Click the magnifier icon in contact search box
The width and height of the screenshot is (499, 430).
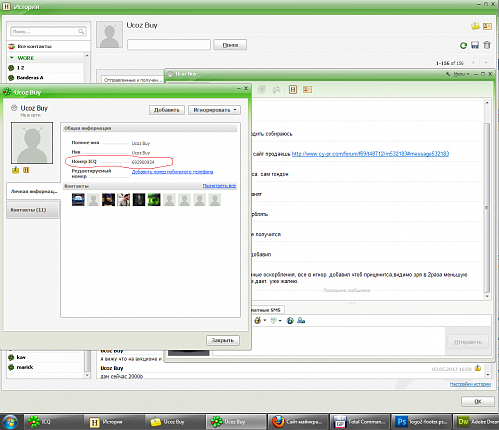pos(81,31)
